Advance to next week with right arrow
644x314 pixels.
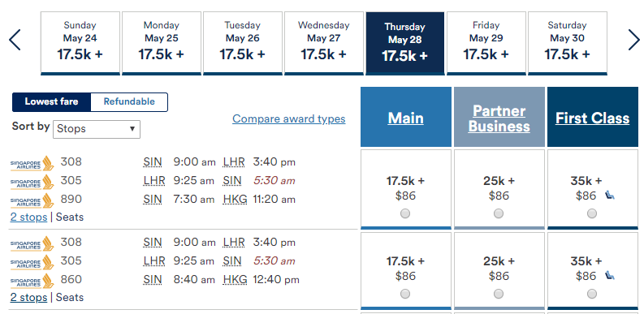[633, 40]
